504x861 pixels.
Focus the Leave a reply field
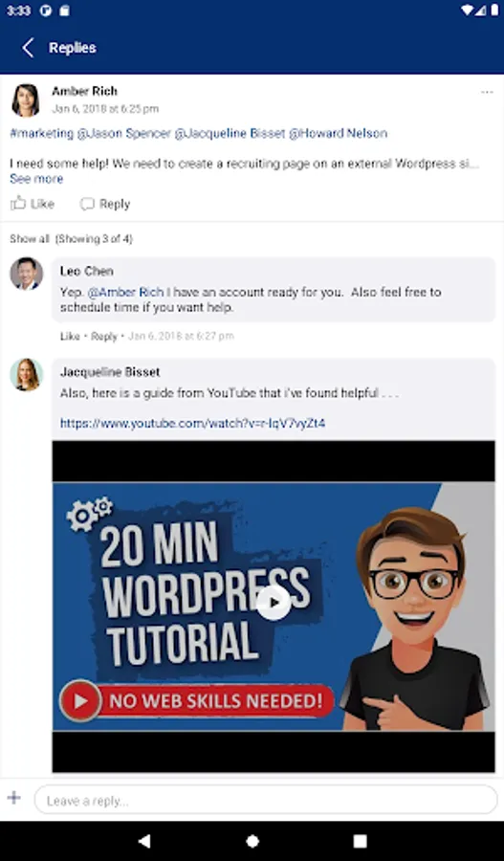click(x=266, y=800)
